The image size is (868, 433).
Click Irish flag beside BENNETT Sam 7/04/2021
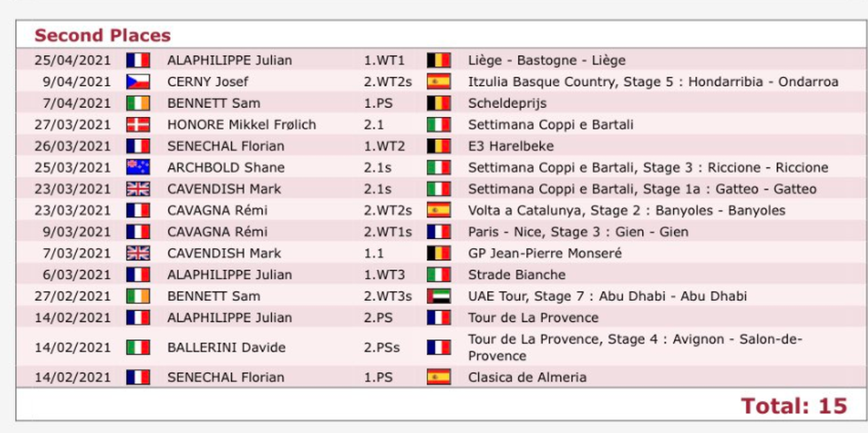138,104
